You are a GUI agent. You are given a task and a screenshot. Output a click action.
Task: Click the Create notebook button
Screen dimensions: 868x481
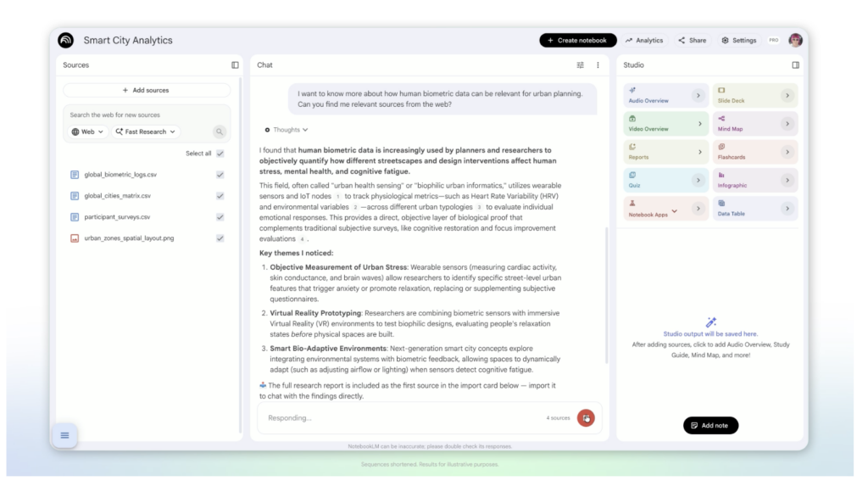578,40
